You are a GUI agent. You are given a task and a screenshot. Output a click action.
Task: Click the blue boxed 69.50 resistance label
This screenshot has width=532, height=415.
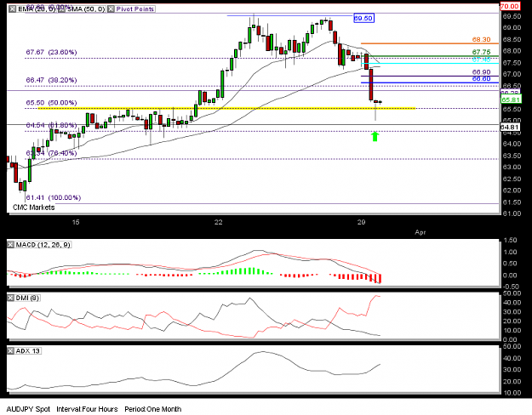click(x=363, y=18)
